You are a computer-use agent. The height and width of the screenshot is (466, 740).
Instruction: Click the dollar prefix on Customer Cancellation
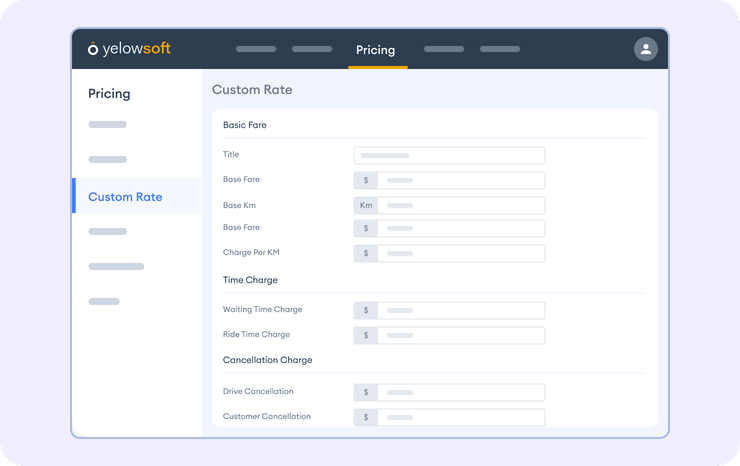pos(366,417)
